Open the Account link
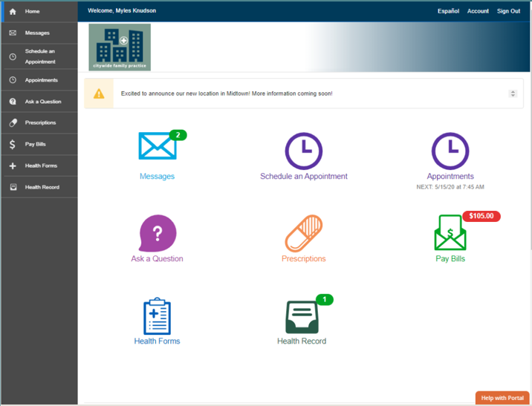 pyautogui.click(x=478, y=11)
